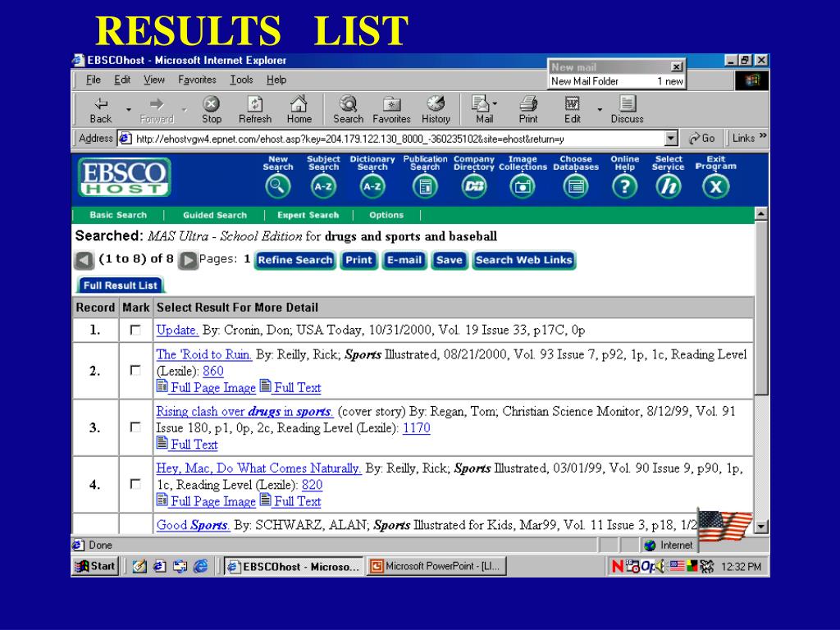Viewport: 840px width, 630px height.
Task: Click the page scrollbar down arrow
Action: [761, 526]
